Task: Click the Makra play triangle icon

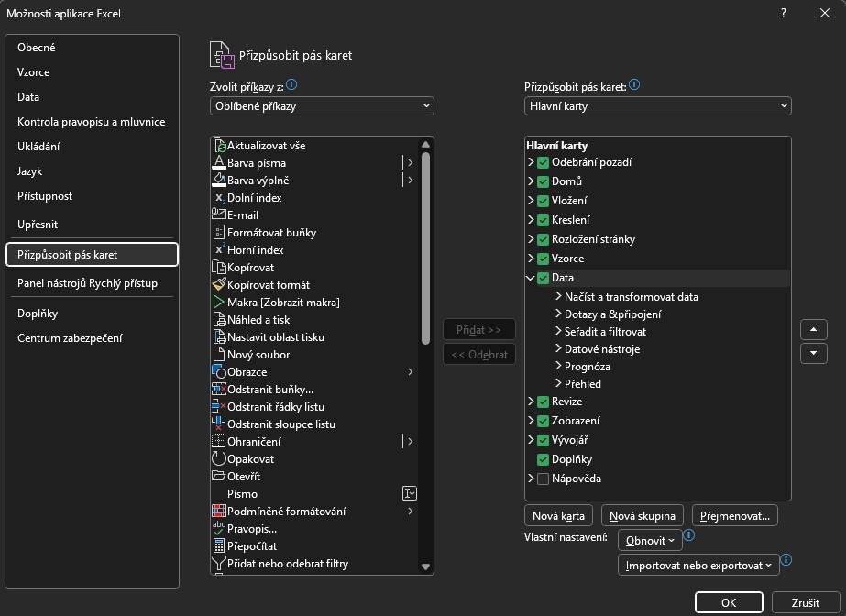Action: pyautogui.click(x=219, y=302)
